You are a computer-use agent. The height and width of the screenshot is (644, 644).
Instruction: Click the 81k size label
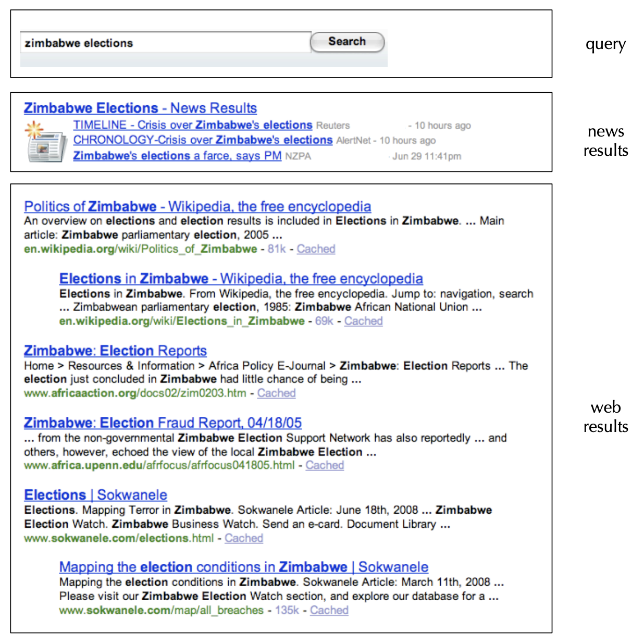[277, 249]
